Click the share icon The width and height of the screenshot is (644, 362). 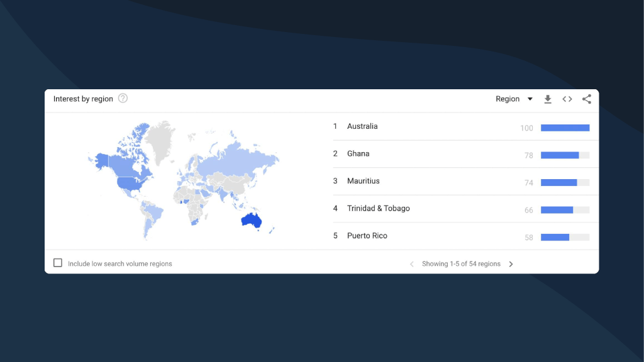click(x=587, y=99)
